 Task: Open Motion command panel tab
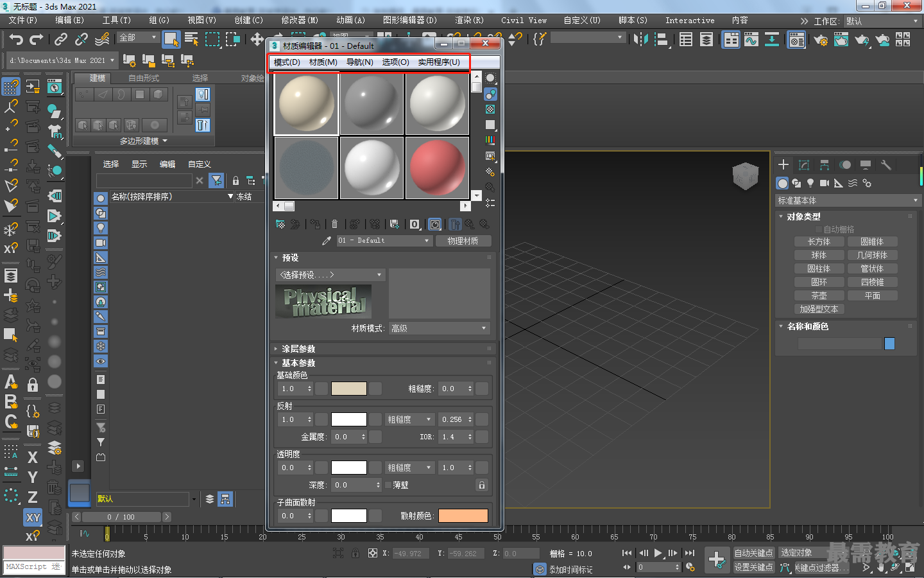click(845, 165)
